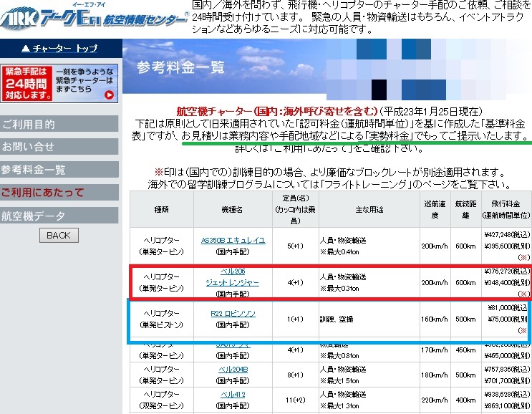Click the 定員(名) column header

point(296,209)
